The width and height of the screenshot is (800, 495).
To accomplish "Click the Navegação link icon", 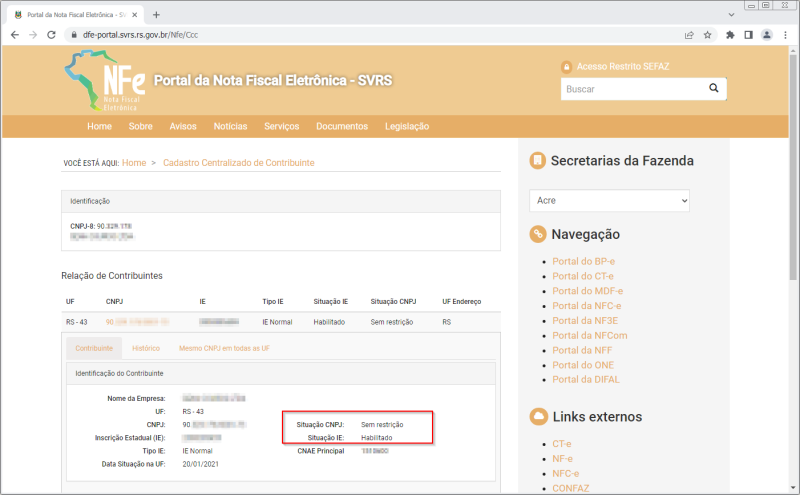I will pos(537,234).
